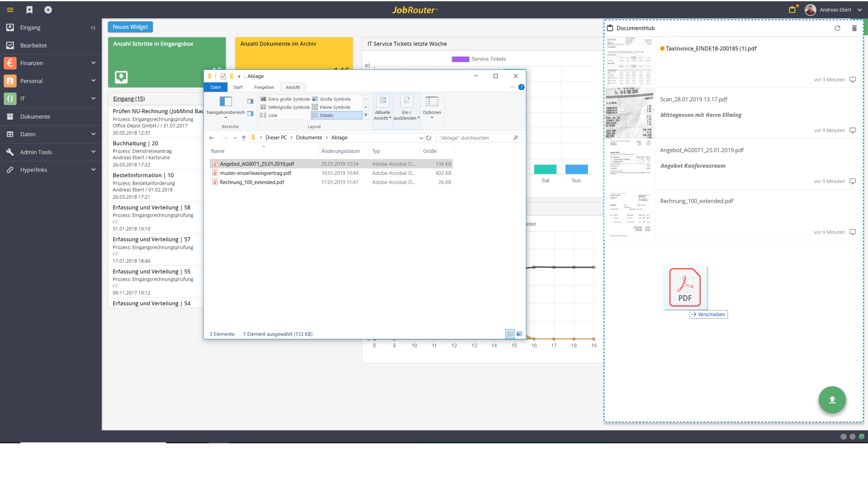Screen dimensions: 868x488
Task: Click the search magnifier in Explorer search box
Action: [515, 138]
